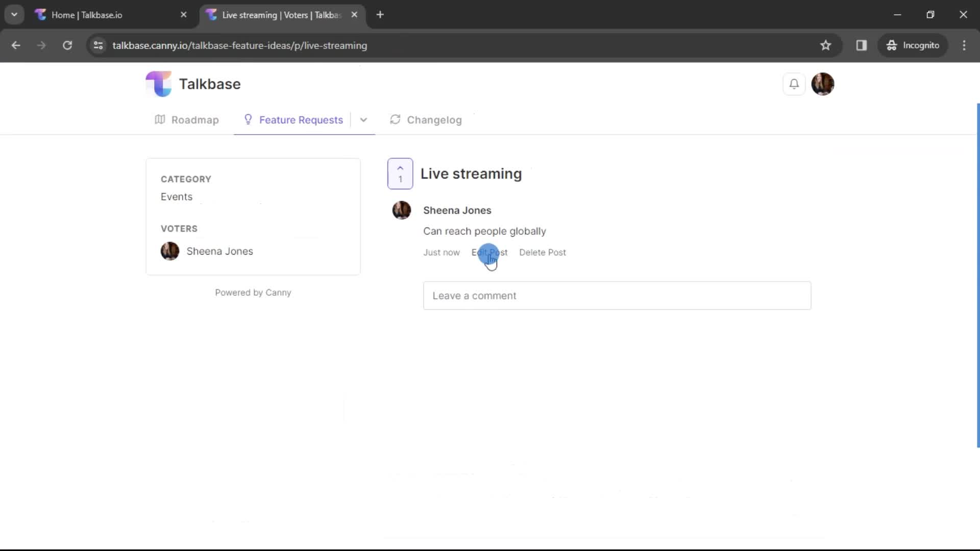Click the Roadmap navigation icon
The height and width of the screenshot is (551, 980).
pos(160,119)
